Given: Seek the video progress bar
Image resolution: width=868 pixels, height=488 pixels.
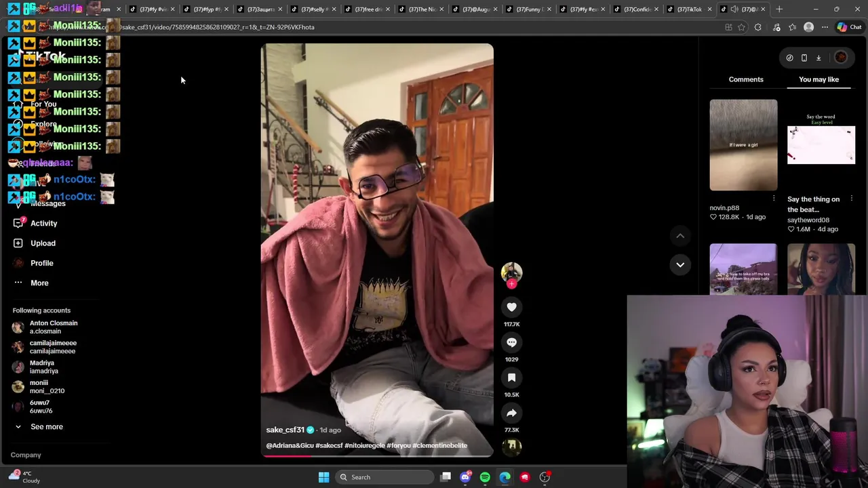Looking at the screenshot, I should 377,456.
